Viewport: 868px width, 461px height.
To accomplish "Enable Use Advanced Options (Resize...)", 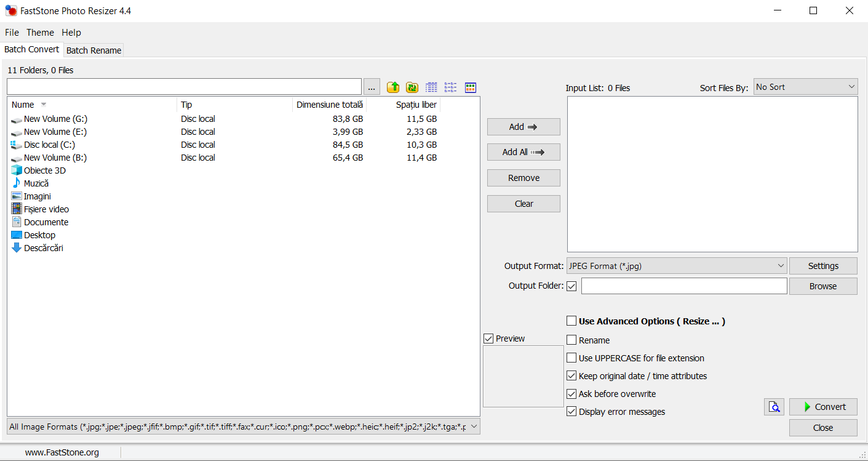I will point(571,321).
